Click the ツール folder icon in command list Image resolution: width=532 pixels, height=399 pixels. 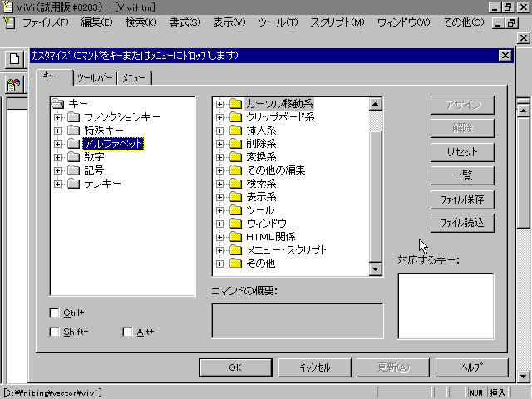235,210
